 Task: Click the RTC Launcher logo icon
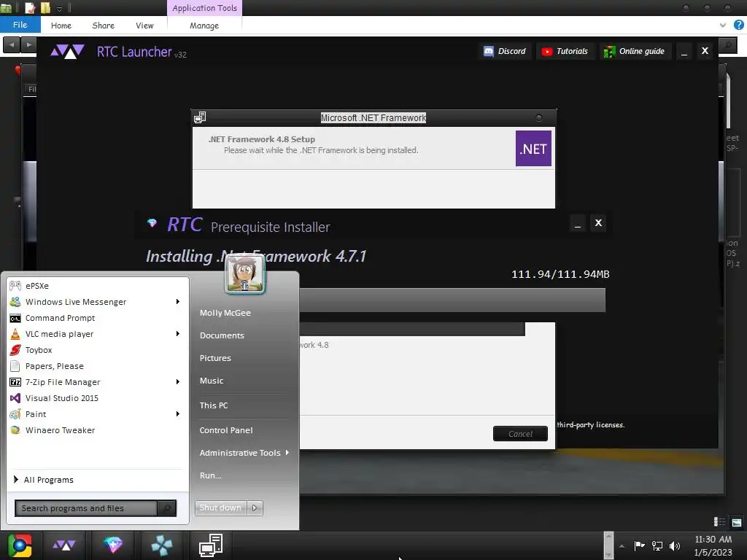point(68,52)
